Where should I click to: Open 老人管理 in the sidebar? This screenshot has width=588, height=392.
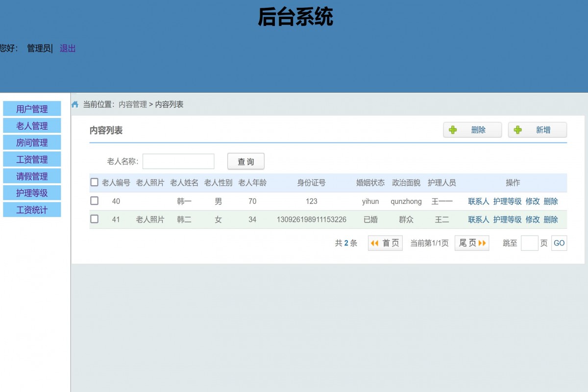[32, 125]
